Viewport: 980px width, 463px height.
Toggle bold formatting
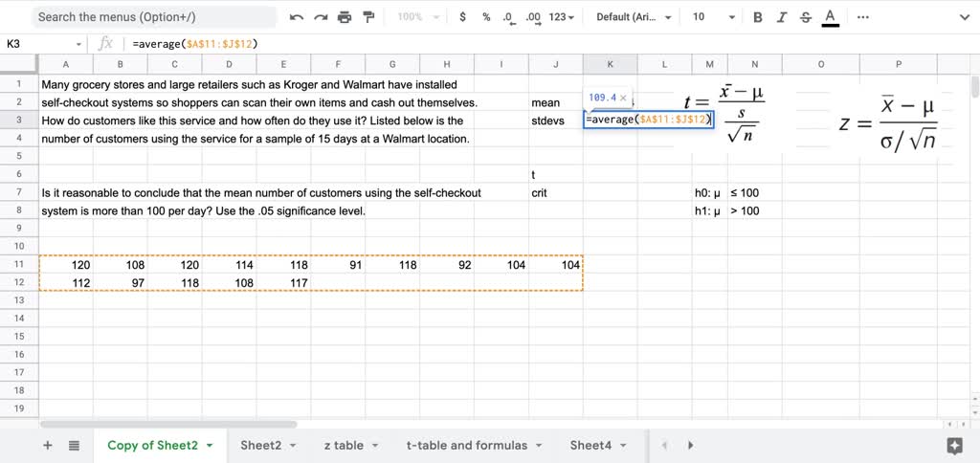tap(758, 17)
